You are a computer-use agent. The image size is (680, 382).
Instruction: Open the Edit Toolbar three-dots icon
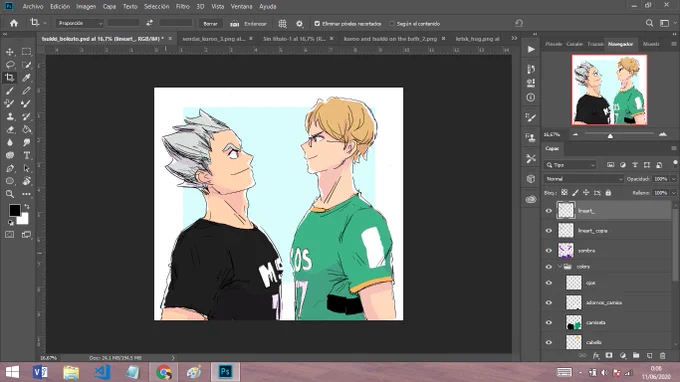(26, 194)
